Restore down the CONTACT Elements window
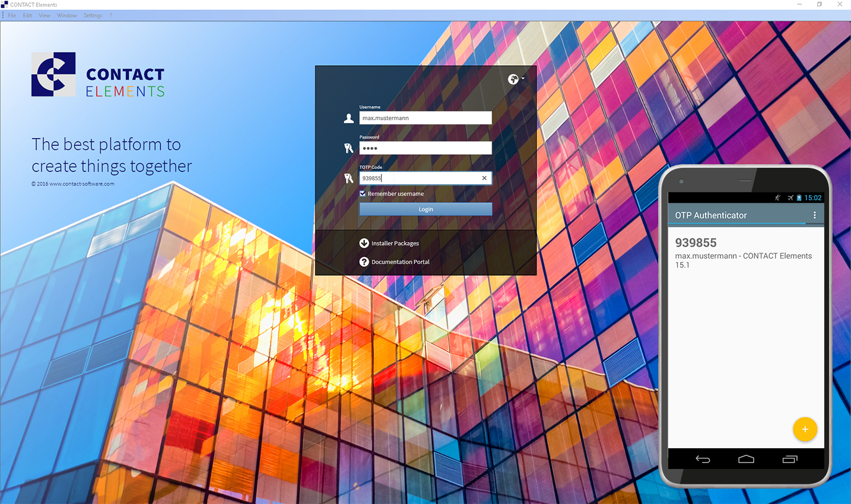The height and width of the screenshot is (504, 851). tap(820, 4)
